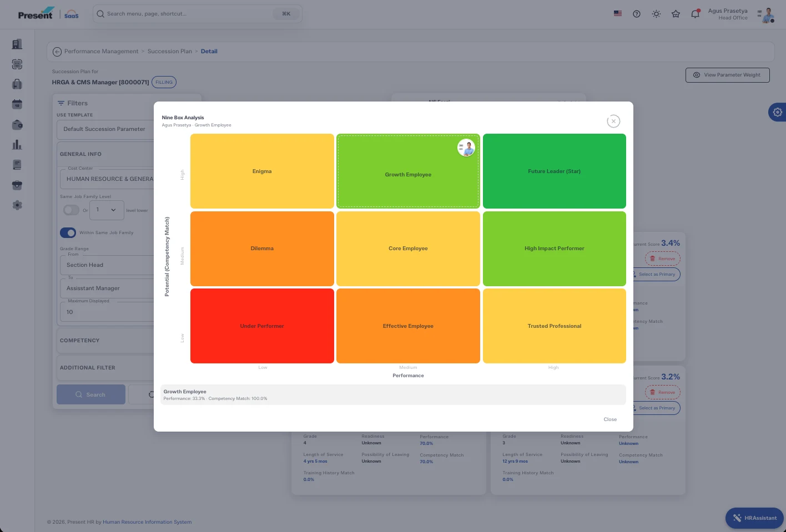786x532 pixels.
Task: Toggle Same Job Family Level switch
Action: click(72, 210)
